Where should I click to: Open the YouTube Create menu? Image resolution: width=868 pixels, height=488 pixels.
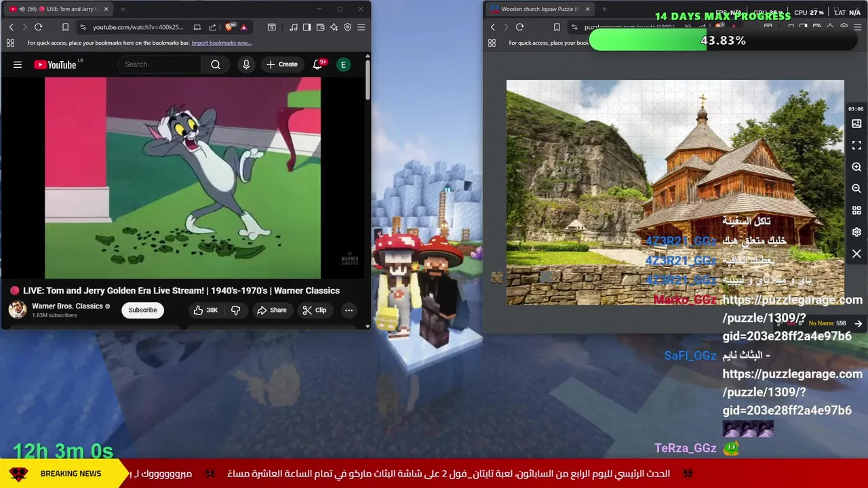(x=282, y=64)
